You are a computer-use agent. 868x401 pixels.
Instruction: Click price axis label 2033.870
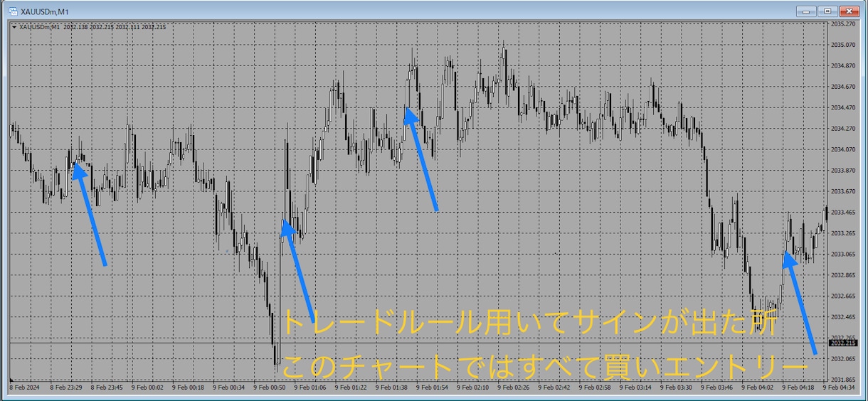pos(843,171)
